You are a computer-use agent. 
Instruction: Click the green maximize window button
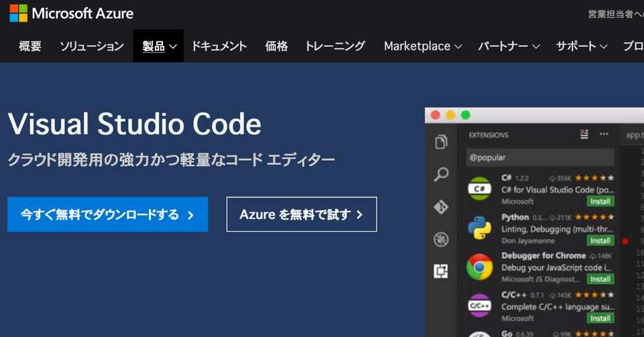pos(466,115)
